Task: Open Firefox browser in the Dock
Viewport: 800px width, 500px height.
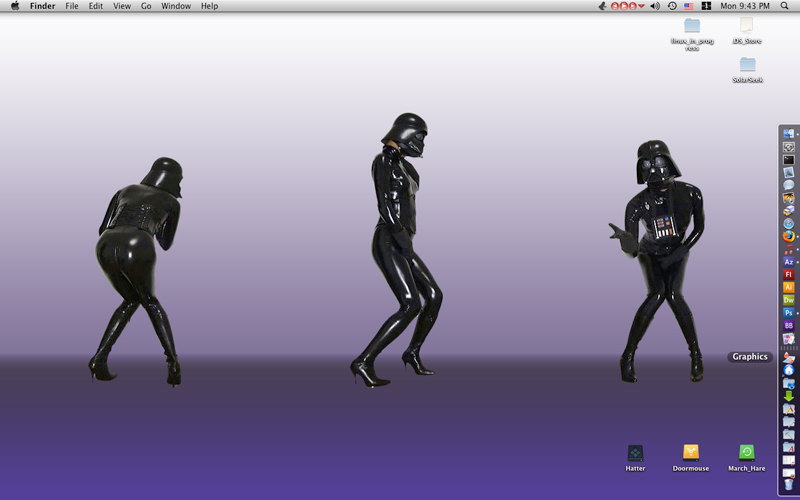Action: (788, 236)
